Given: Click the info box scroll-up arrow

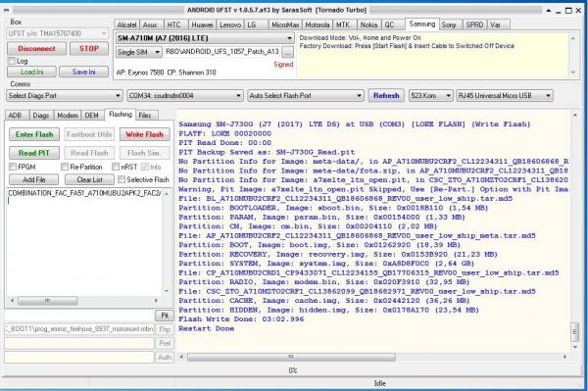Looking at the screenshot, I should 572,38.
